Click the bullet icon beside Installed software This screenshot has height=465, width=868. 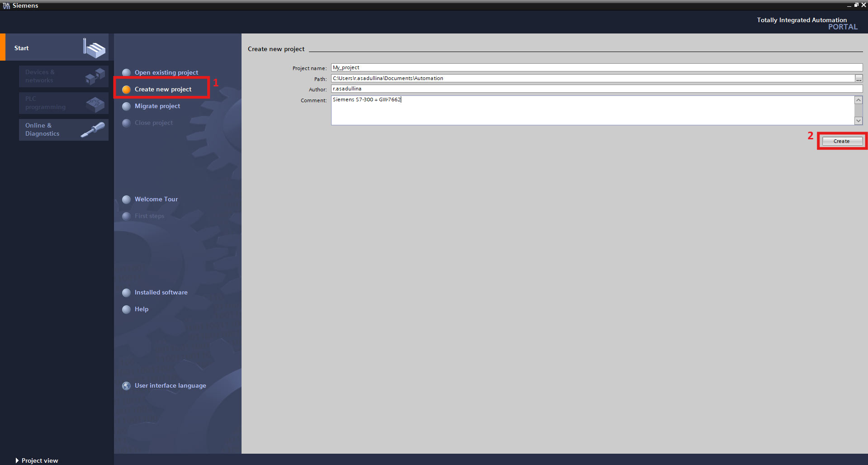126,293
